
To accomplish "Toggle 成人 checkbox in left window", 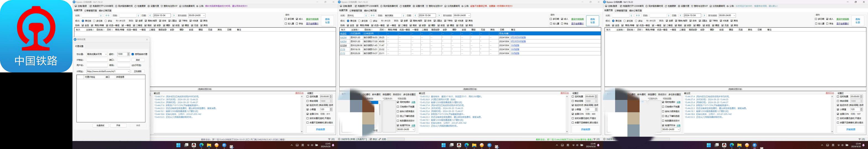I will coord(297,19).
